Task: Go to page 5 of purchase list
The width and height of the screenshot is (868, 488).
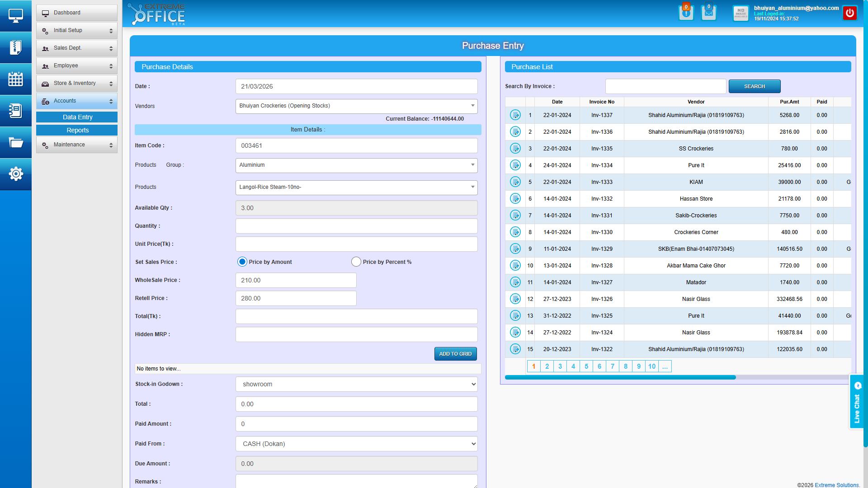Action: coord(586,366)
